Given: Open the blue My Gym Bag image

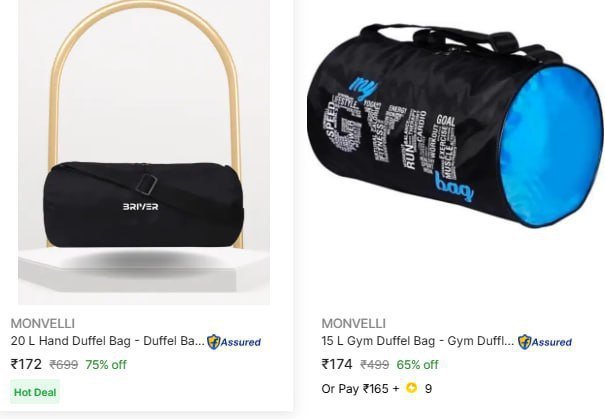Looking at the screenshot, I should 455,125.
